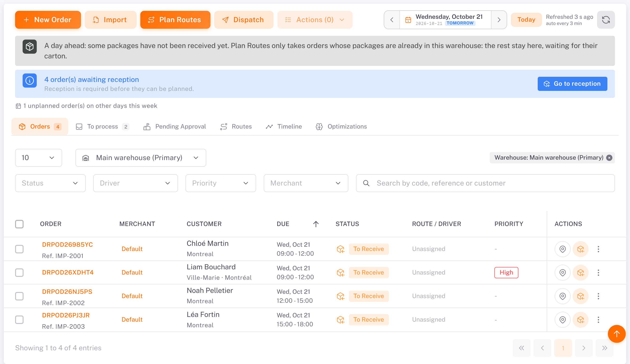630x364 pixels.
Task: Expand the Actions (0) dropdown
Action: tap(315, 20)
